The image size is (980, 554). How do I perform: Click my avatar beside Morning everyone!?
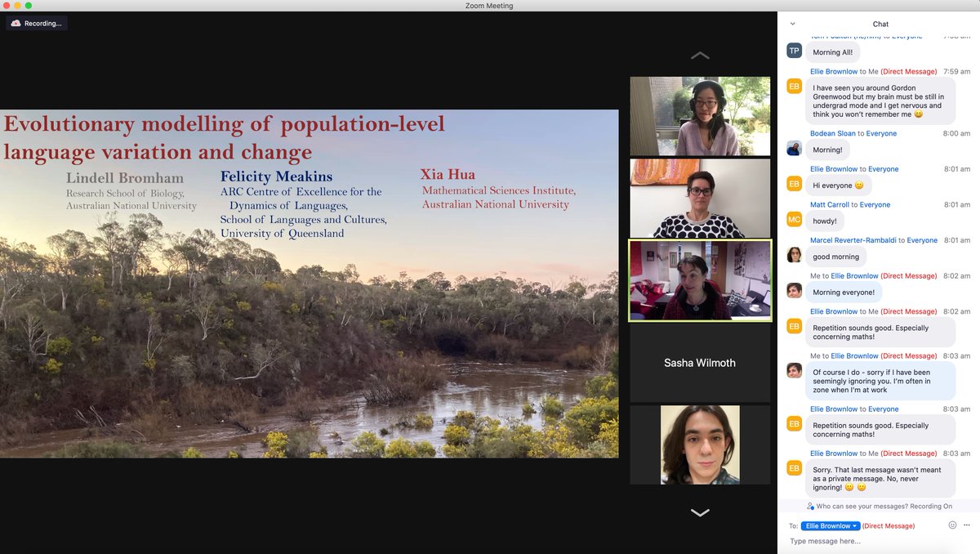click(794, 291)
